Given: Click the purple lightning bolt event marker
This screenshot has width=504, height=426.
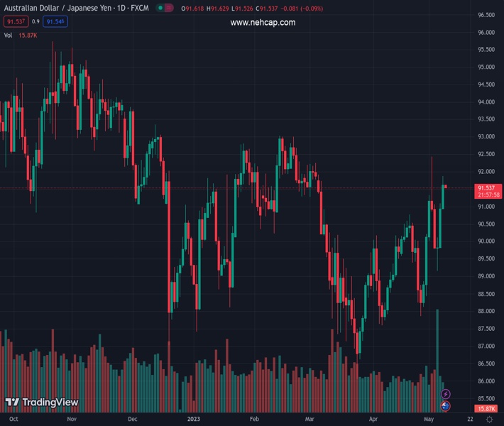Looking at the screenshot, I should pos(445,394).
